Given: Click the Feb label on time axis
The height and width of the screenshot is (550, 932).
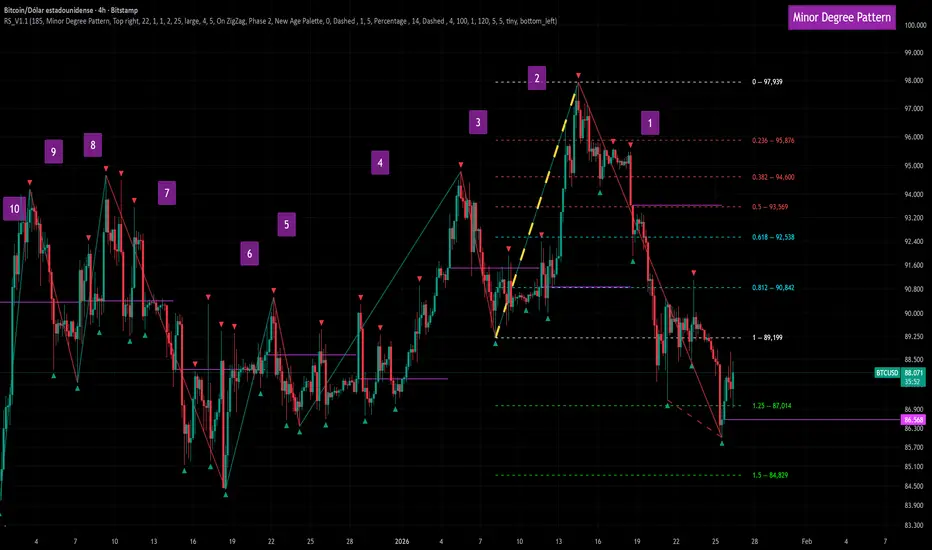Looking at the screenshot, I should coord(807,542).
